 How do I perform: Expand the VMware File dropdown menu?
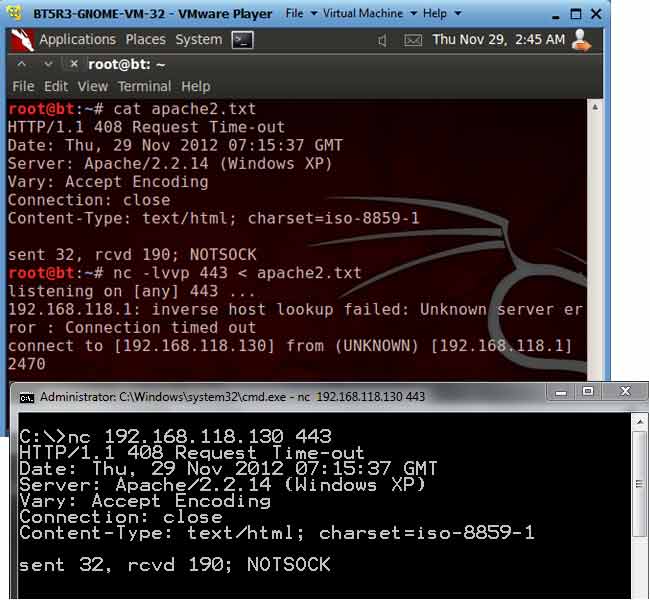coord(299,14)
